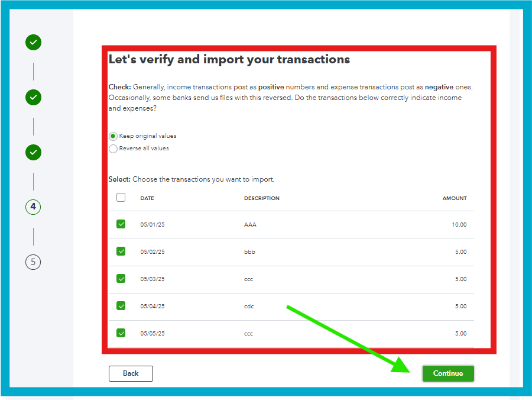This screenshot has width=532, height=400.
Task: Click the Reverse all values label
Action: [144, 149]
